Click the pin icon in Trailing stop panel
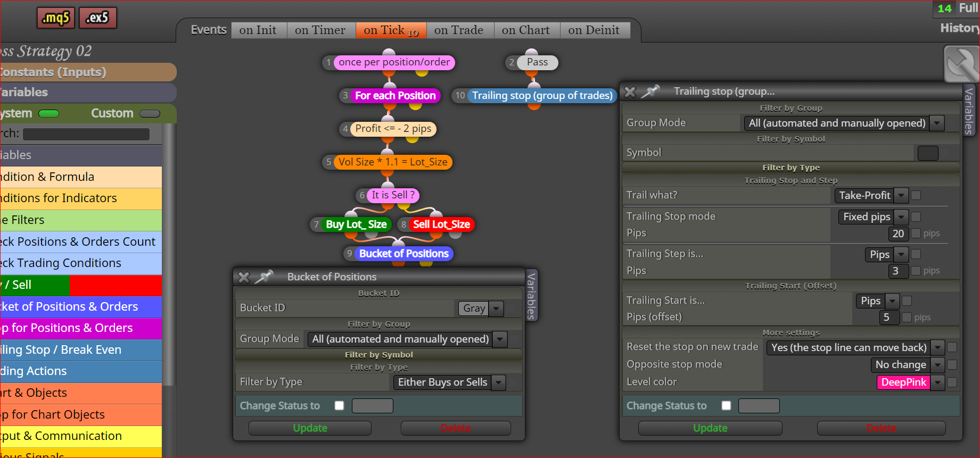Image resolution: width=980 pixels, height=458 pixels. tap(650, 91)
